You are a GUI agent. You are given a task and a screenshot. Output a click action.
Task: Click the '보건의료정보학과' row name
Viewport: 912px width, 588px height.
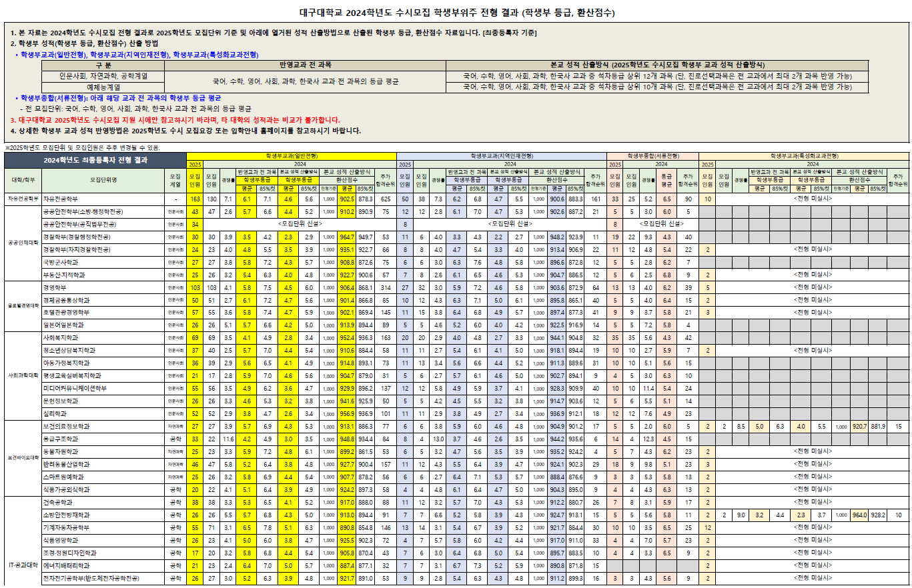click(x=103, y=426)
